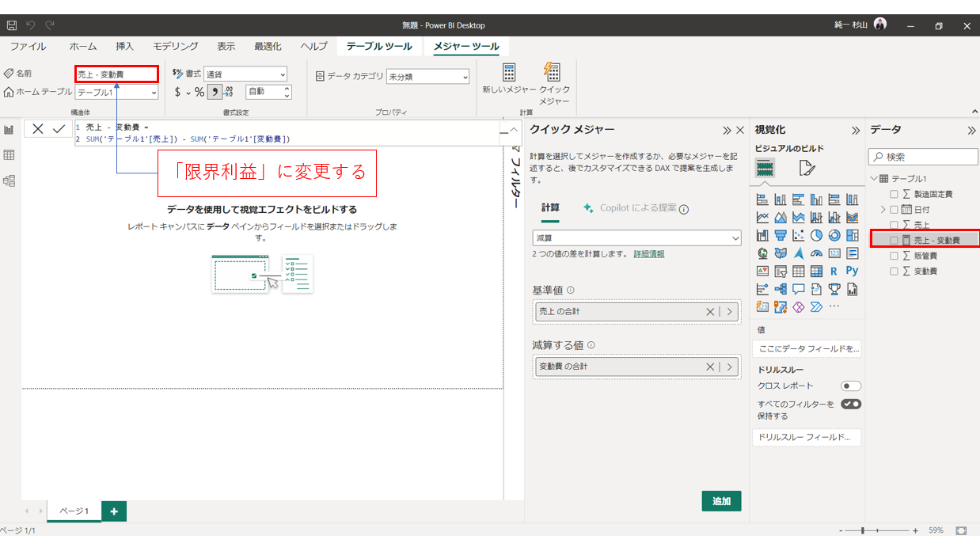The width and height of the screenshot is (980, 551).
Task: Choose the Python visual
Action: tap(853, 271)
